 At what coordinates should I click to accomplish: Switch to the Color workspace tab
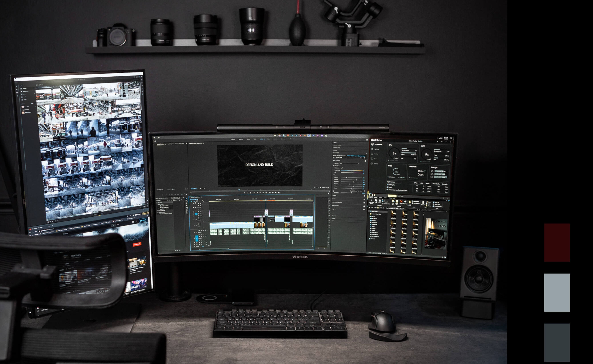[x=255, y=139]
